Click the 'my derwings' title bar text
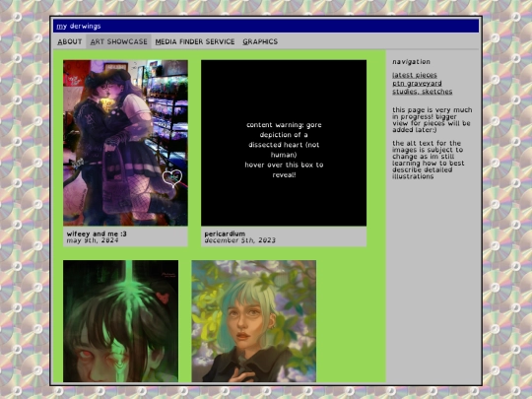Screen dimensions: 532x399 point(79,27)
